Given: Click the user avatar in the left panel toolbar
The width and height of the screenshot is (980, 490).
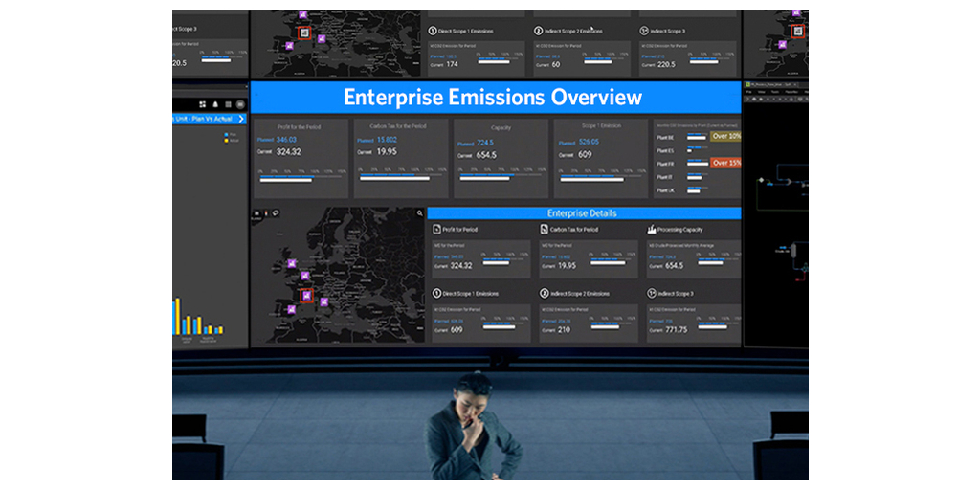Looking at the screenshot, I should point(242,103).
